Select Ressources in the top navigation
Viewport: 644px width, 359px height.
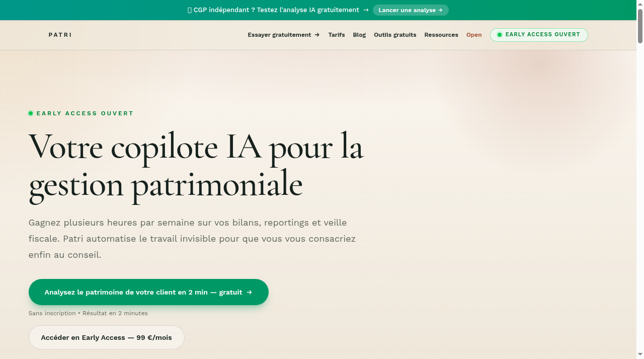click(441, 35)
